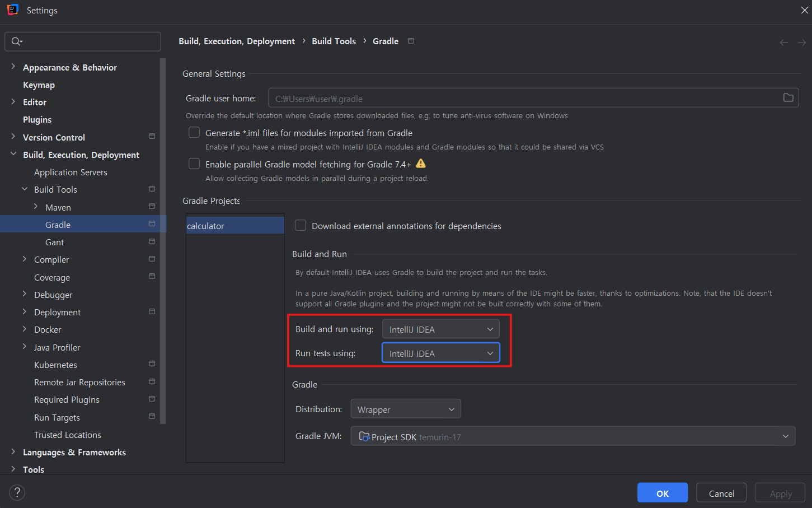Expand the Editor section

tap(13, 101)
